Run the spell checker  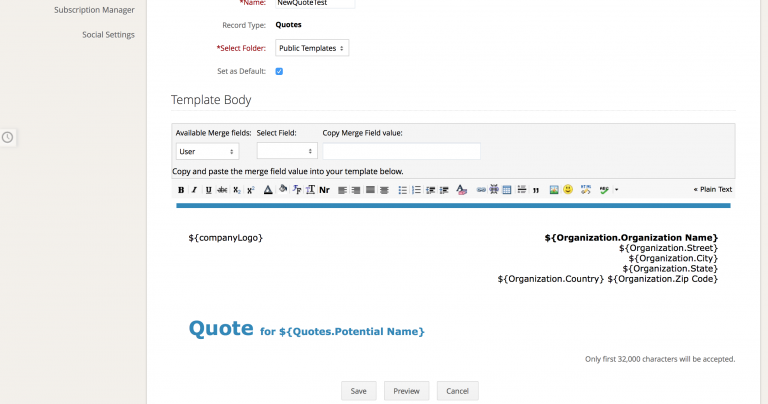(604, 190)
